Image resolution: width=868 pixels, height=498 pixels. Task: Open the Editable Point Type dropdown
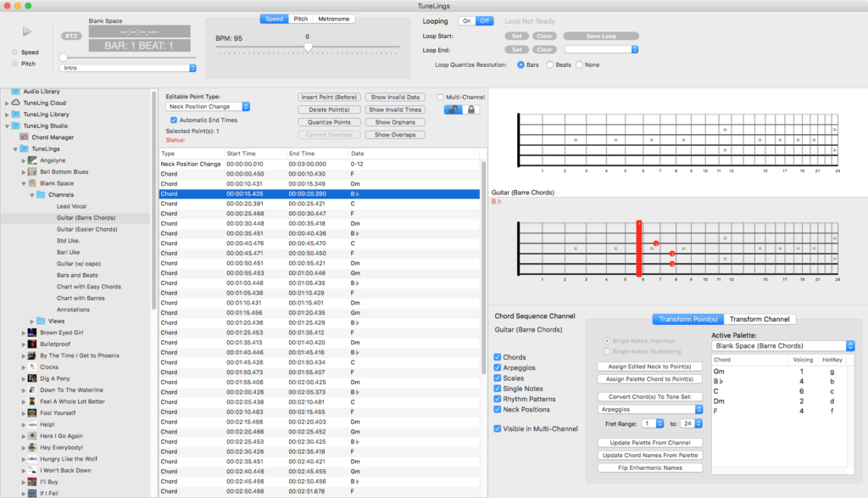click(x=209, y=106)
